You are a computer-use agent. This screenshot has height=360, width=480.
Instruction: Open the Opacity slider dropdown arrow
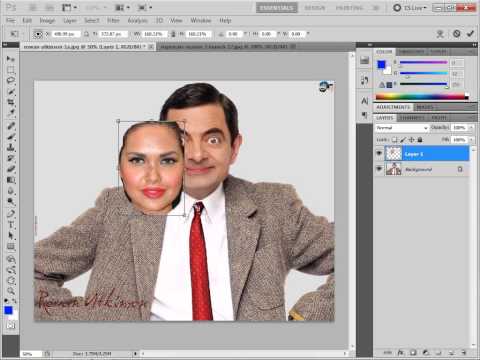[471, 128]
